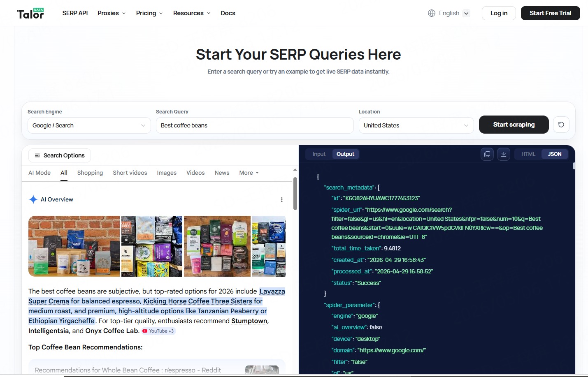Open the Search Options button
The image size is (588, 377).
(60, 155)
